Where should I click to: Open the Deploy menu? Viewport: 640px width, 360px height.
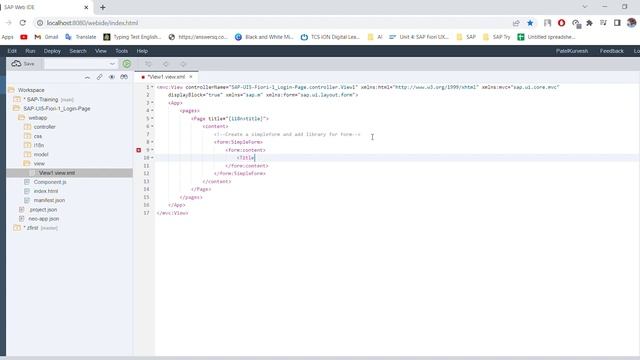click(52, 51)
